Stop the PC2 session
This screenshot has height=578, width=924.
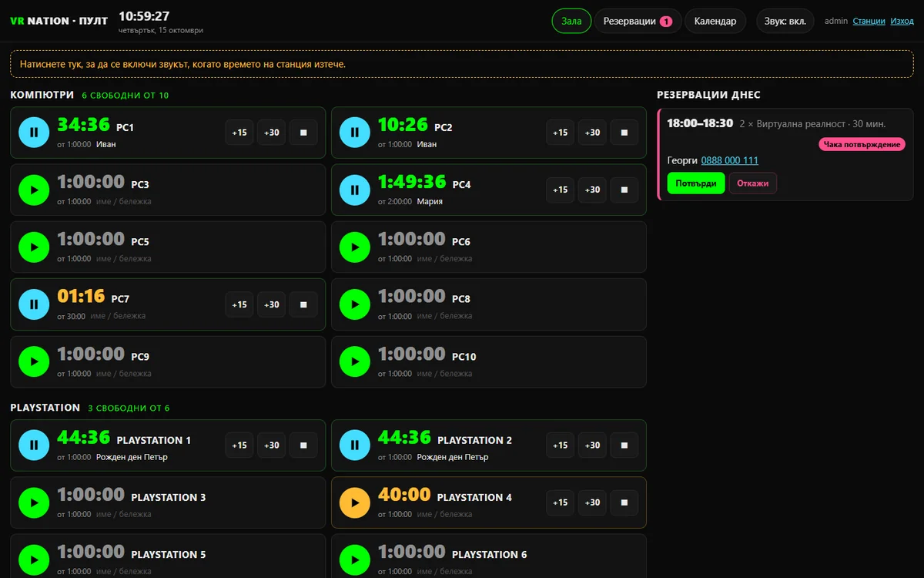click(624, 133)
